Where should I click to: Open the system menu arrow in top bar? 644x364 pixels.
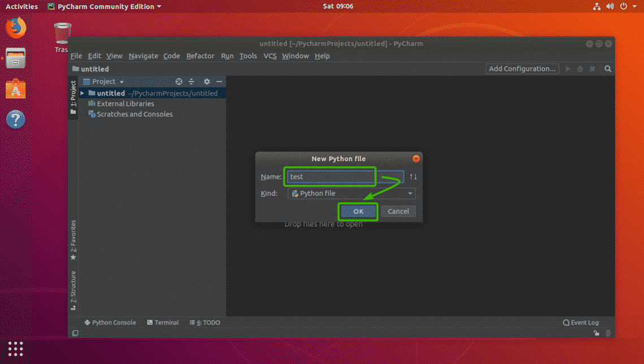634,6
